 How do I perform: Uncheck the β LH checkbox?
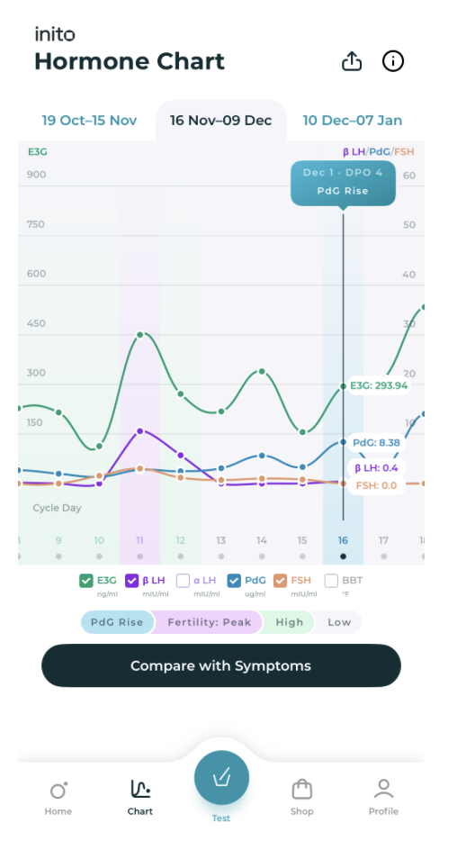coord(131,581)
